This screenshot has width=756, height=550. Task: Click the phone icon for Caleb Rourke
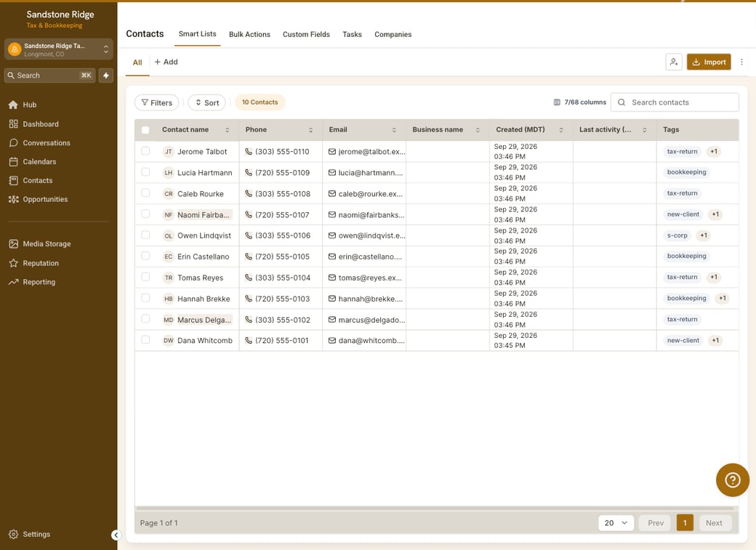(x=249, y=194)
